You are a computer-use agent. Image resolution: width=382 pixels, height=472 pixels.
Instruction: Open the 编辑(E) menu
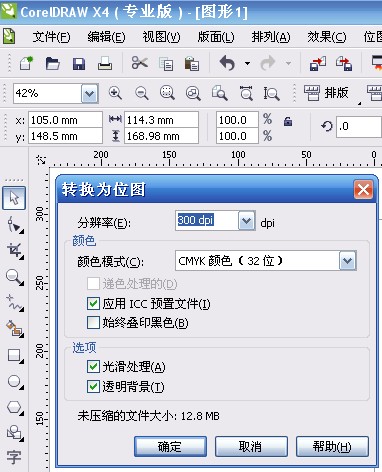point(106,37)
